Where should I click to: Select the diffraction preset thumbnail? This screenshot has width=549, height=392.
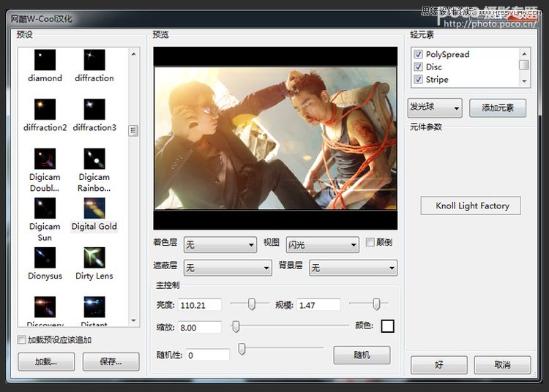coord(94,60)
